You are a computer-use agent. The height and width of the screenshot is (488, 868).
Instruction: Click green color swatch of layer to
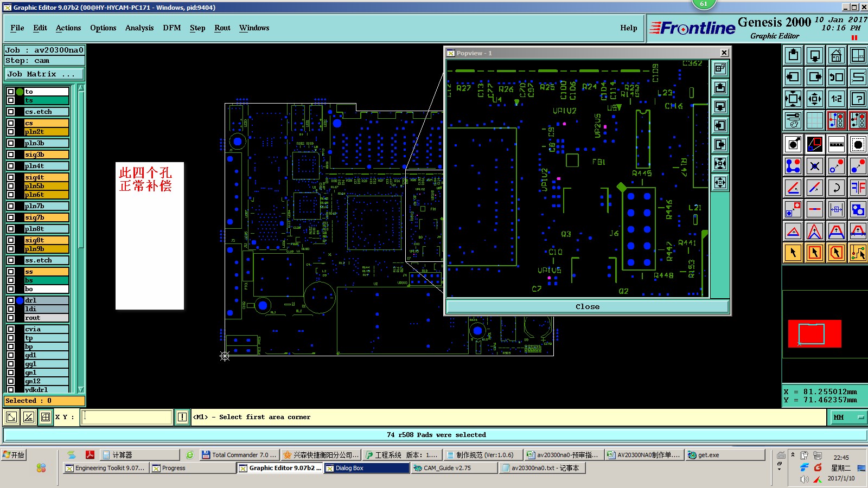pyautogui.click(x=20, y=92)
